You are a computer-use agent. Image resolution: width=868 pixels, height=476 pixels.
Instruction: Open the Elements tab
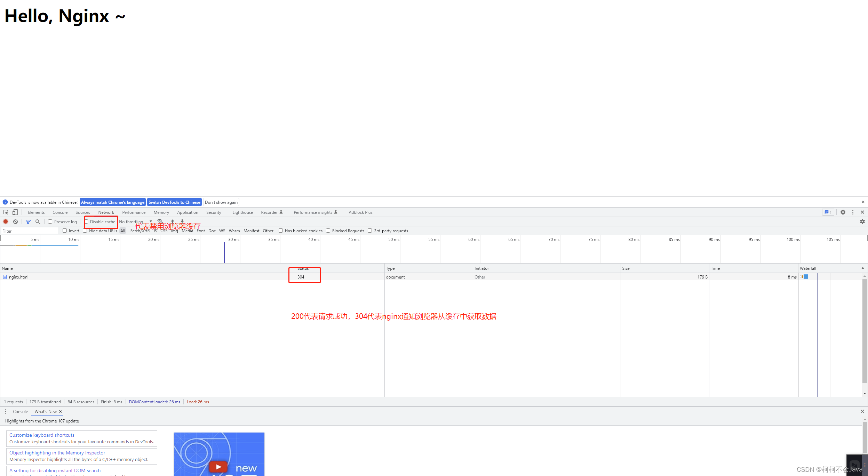36,212
